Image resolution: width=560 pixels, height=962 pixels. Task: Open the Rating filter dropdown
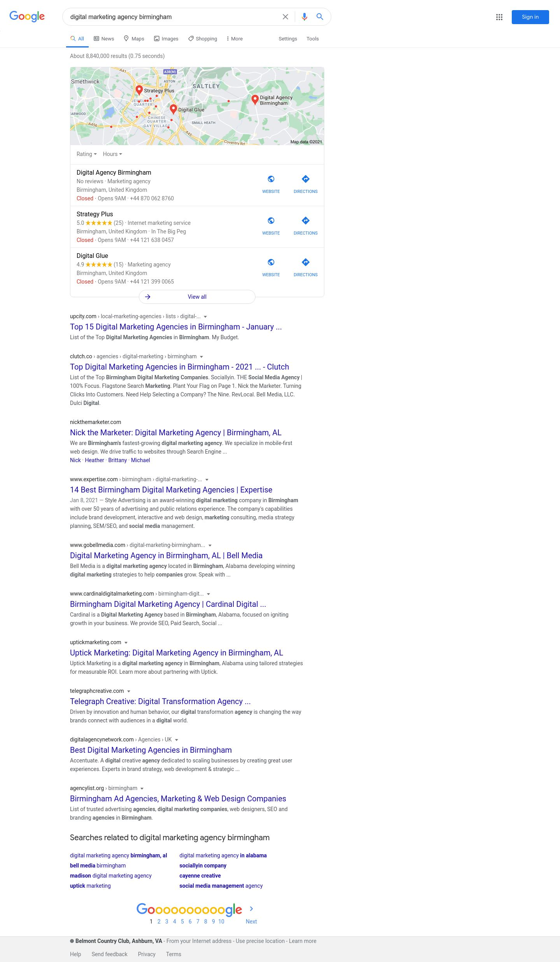click(86, 154)
